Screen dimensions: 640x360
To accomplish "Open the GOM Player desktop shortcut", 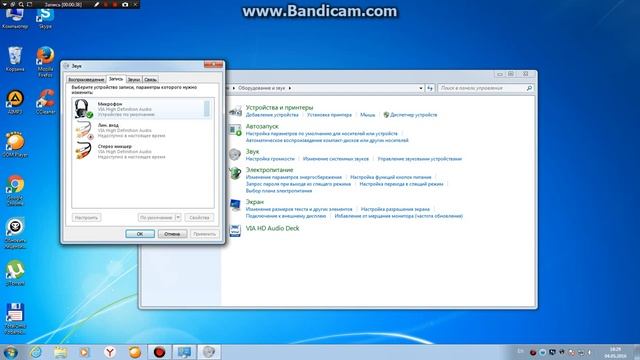I will point(15,144).
